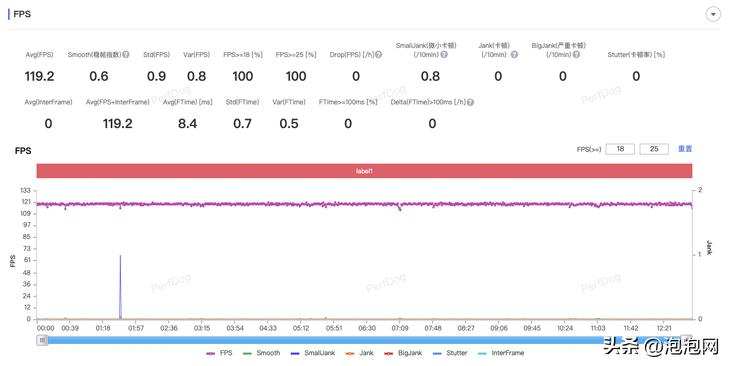Image resolution: width=730 pixels, height=366 pixels.
Task: Click the Avg(FPS+InterFrame) value 119.2
Action: 118,124
